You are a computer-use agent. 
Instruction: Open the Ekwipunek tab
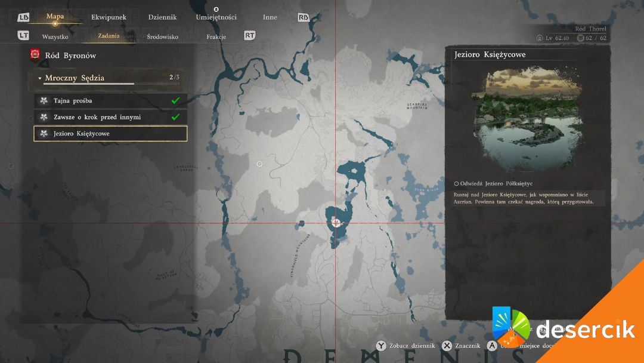tap(109, 17)
